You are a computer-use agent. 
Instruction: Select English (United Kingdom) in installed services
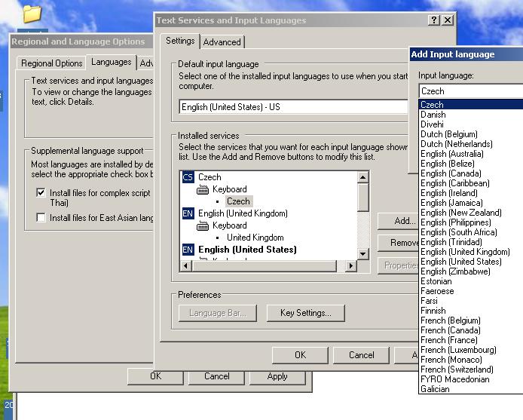243,213
